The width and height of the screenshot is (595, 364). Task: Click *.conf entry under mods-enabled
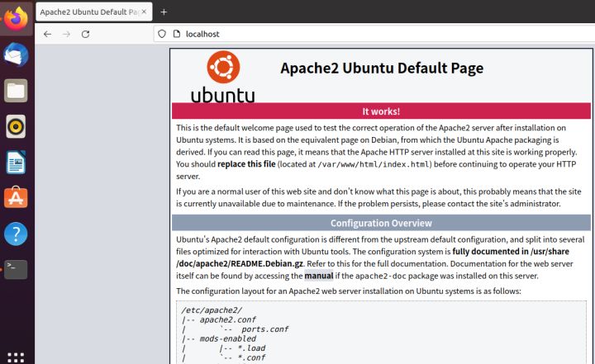tap(251, 357)
